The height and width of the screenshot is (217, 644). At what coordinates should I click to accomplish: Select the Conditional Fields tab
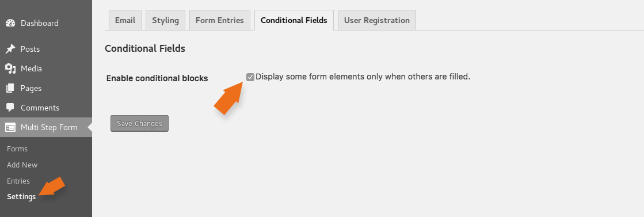point(294,20)
